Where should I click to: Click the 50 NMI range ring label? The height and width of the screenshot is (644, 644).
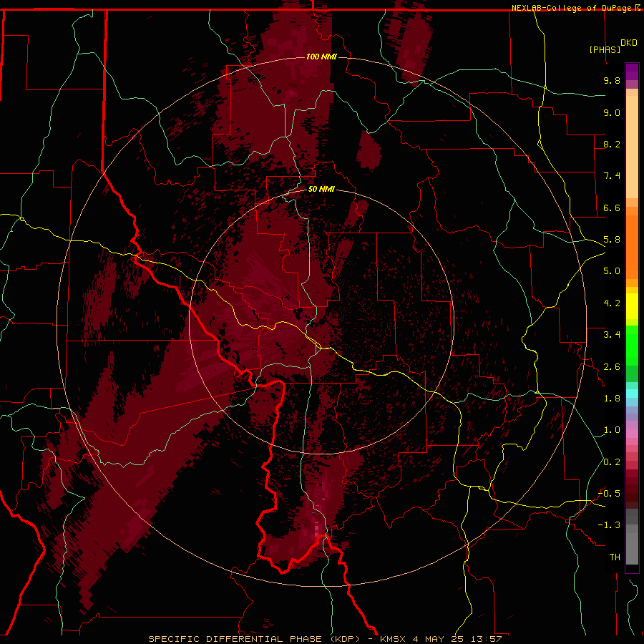click(321, 190)
